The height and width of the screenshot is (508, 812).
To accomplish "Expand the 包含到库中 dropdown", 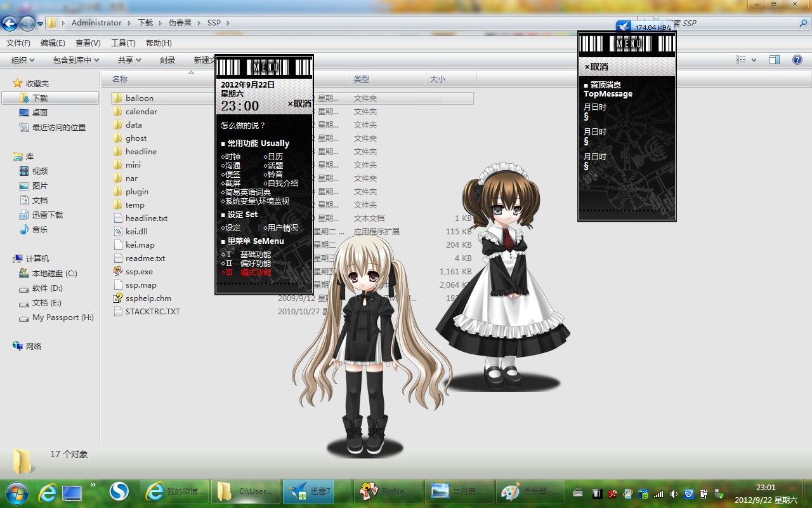I will 76,60.
